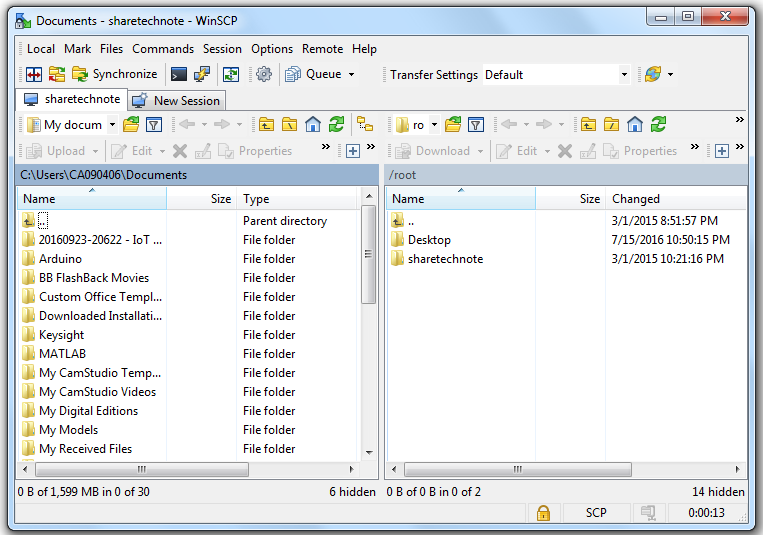Viewport: 763px width, 535px height.
Task: Open Transfer Settings Default combo box
Action: click(556, 75)
